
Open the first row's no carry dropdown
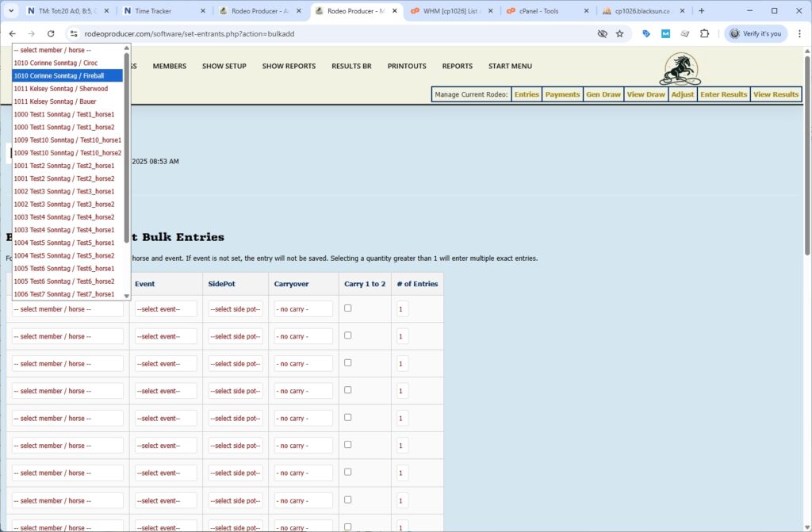pyautogui.click(x=304, y=309)
